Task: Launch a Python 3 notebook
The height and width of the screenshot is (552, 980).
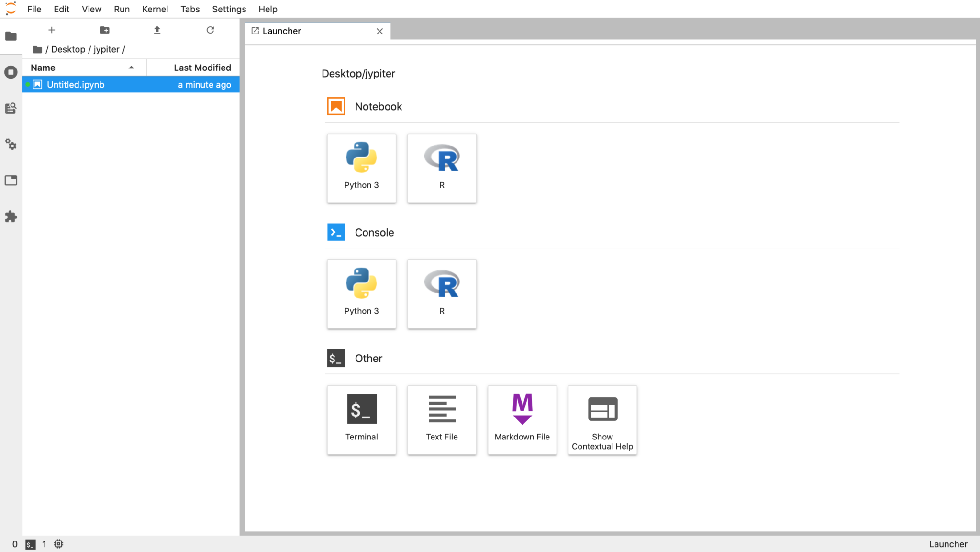Action: coord(361,168)
